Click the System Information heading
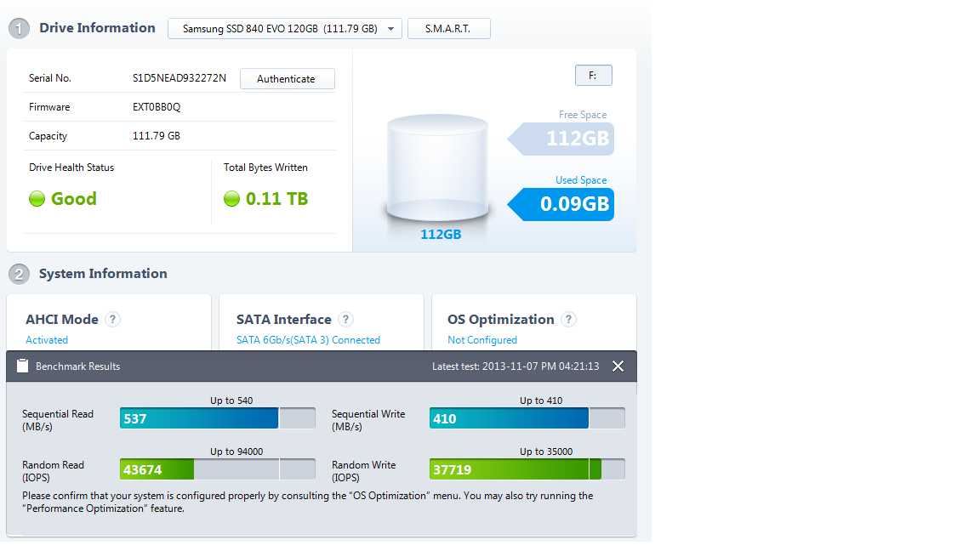This screenshot has height=551, width=980. click(x=103, y=274)
